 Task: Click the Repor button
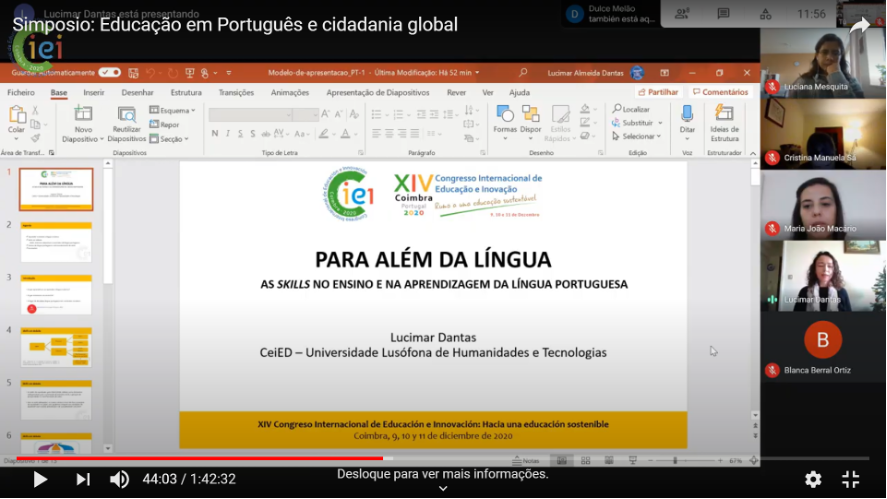[165, 124]
